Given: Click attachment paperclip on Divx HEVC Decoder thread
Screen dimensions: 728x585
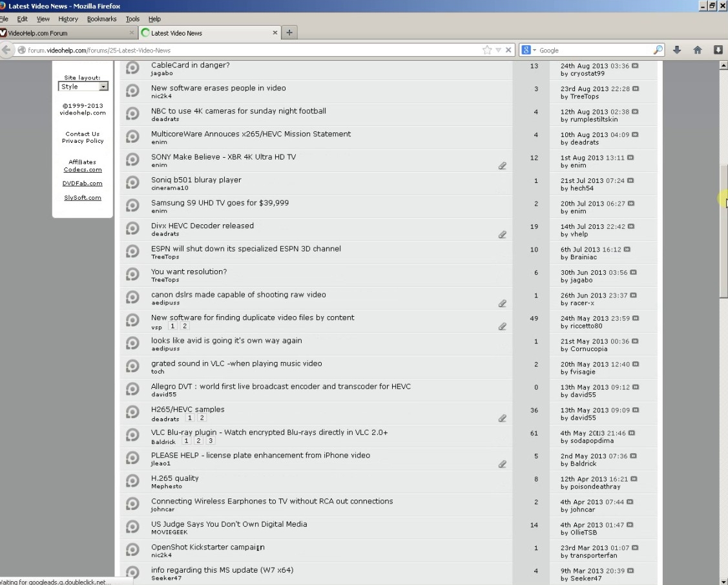Looking at the screenshot, I should 503,234.
